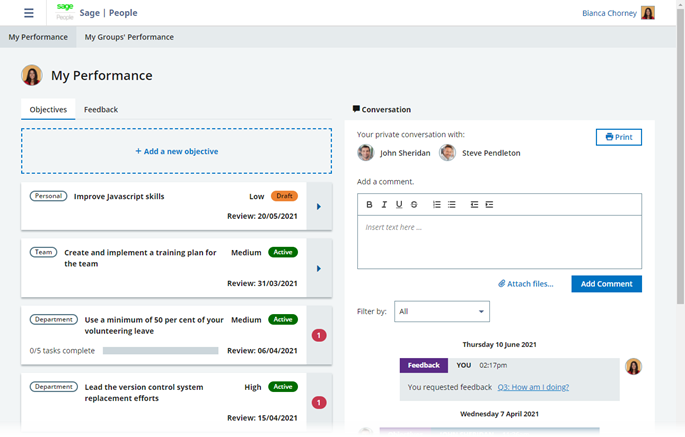Toggle bold formatting in comment editor
Viewport: 685px width, 437px height.
(369, 204)
